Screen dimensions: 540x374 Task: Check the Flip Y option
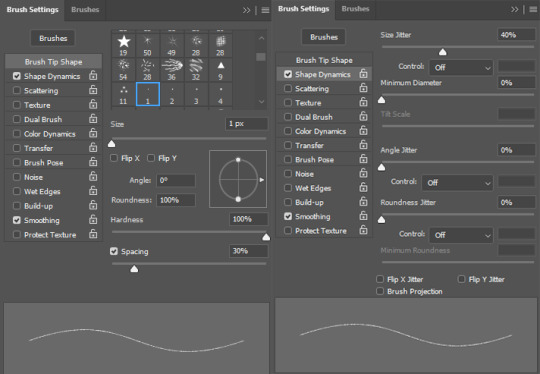click(151, 158)
